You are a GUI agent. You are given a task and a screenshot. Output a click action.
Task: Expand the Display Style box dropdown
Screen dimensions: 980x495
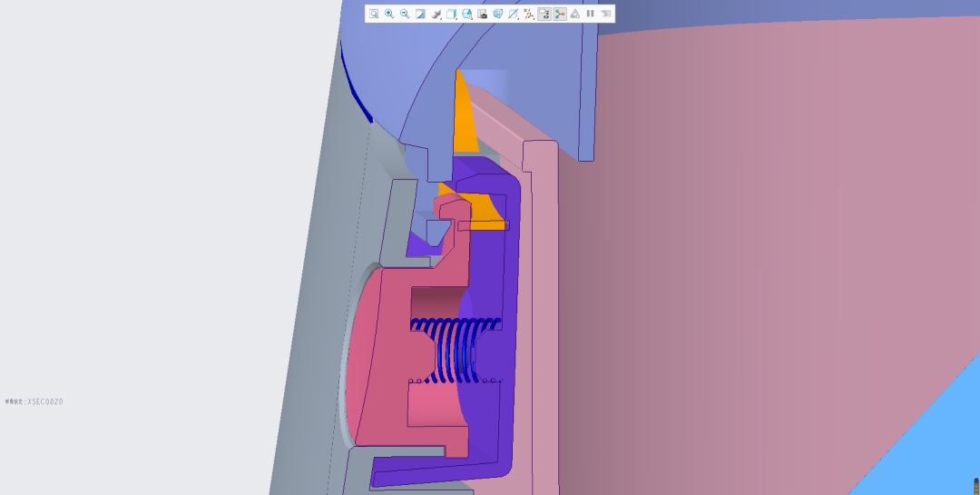(452, 14)
